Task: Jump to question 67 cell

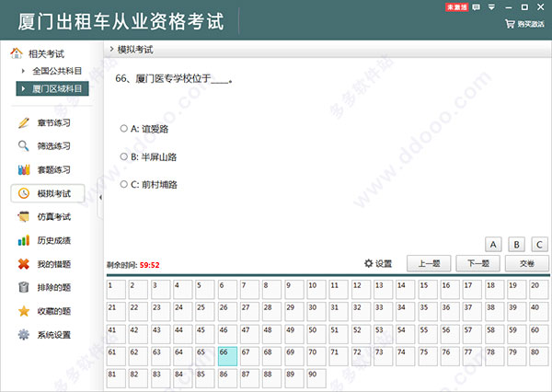Action: tap(249, 356)
